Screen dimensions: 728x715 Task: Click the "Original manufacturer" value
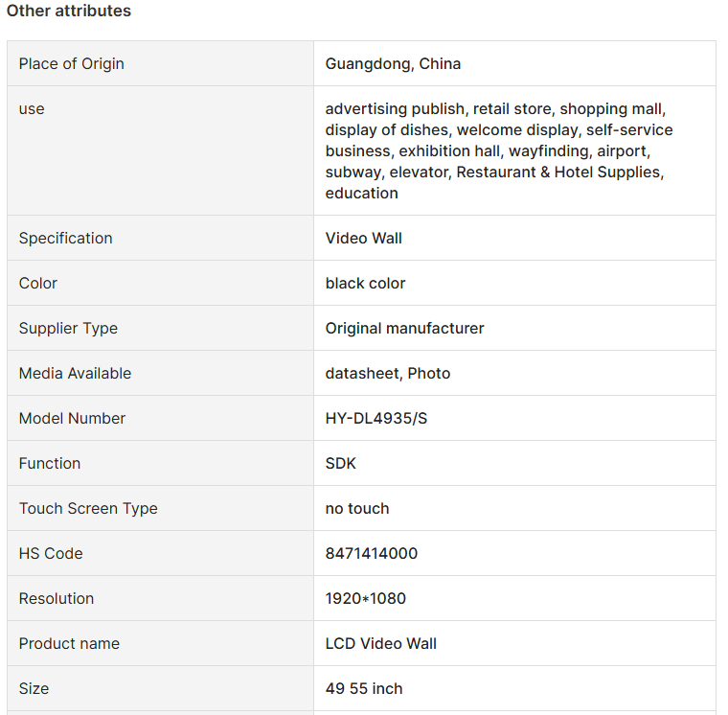pos(404,329)
